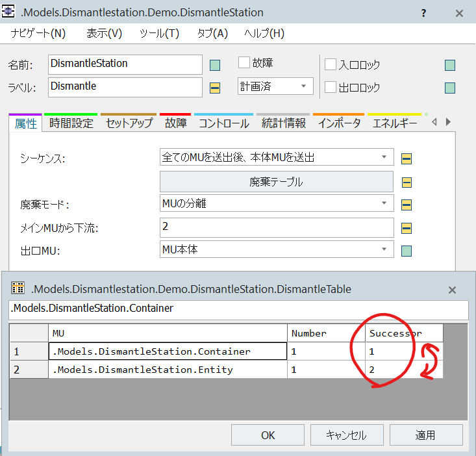Screen dimensions: 476x456
Task: Toggle the inheritance square beside the 廃棄テーブル button
Action: pos(407,183)
